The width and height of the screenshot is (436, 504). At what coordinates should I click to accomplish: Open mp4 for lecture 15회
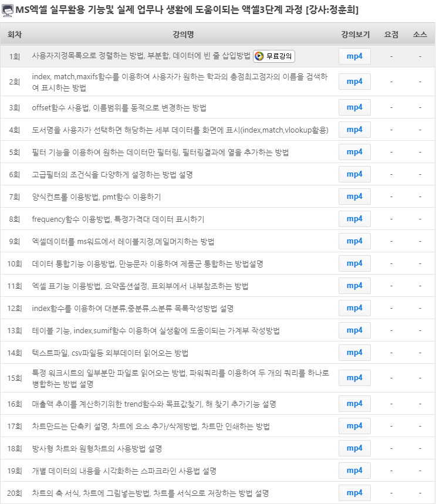[x=354, y=378]
